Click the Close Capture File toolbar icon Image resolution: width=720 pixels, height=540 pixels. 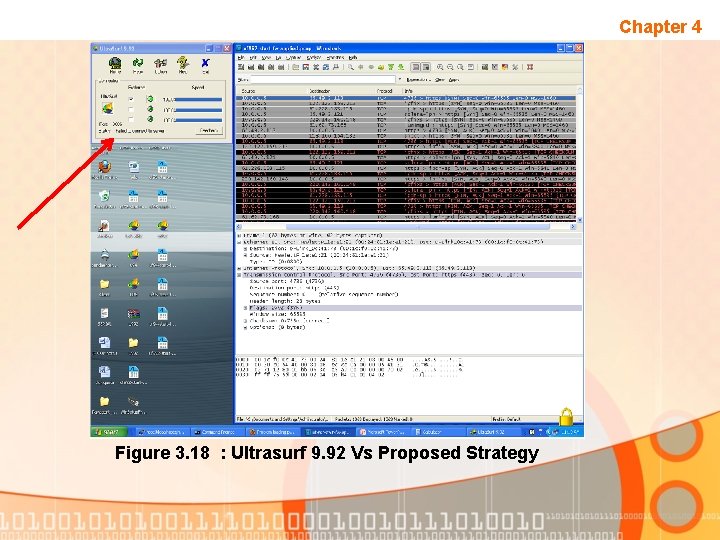315,67
